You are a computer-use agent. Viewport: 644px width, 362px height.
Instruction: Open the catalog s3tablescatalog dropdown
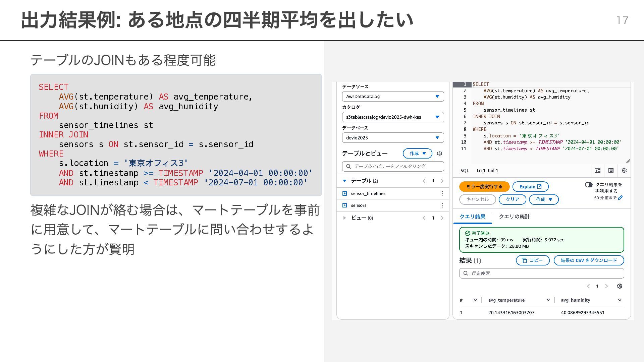pyautogui.click(x=393, y=117)
